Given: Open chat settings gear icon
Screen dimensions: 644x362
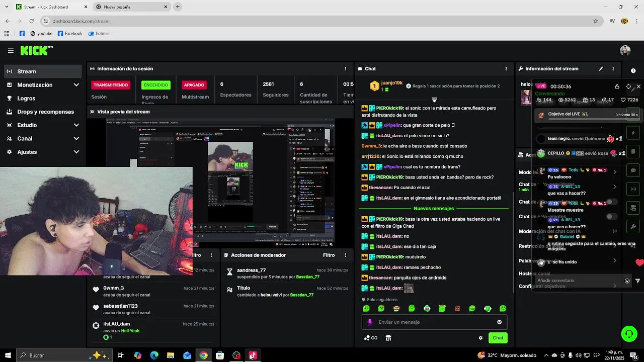Looking at the screenshot, I should tap(480, 338).
